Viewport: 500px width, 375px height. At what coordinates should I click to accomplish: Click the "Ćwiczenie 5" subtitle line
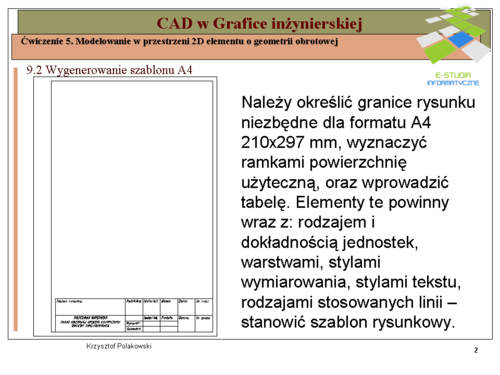coord(179,41)
